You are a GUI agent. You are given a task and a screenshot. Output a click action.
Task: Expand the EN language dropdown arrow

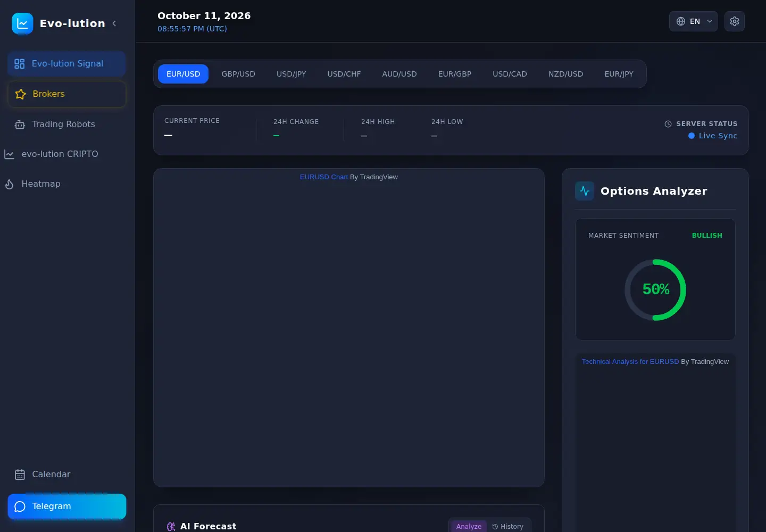(x=710, y=21)
